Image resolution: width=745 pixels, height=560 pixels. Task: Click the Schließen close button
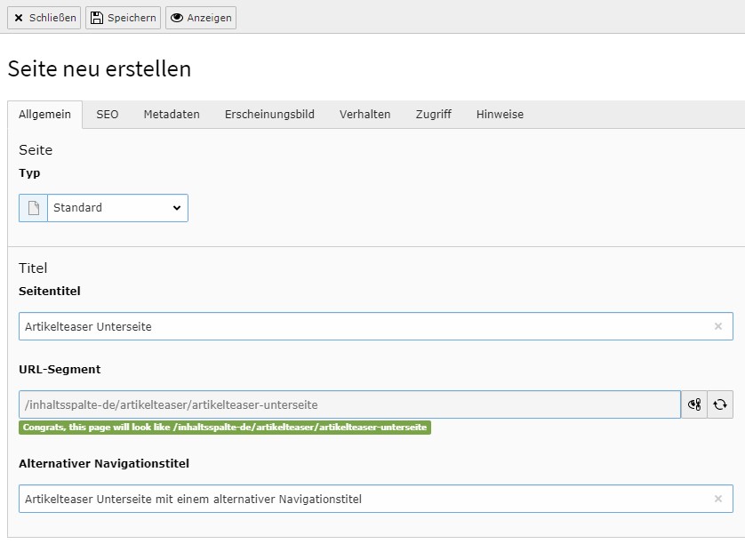point(44,18)
